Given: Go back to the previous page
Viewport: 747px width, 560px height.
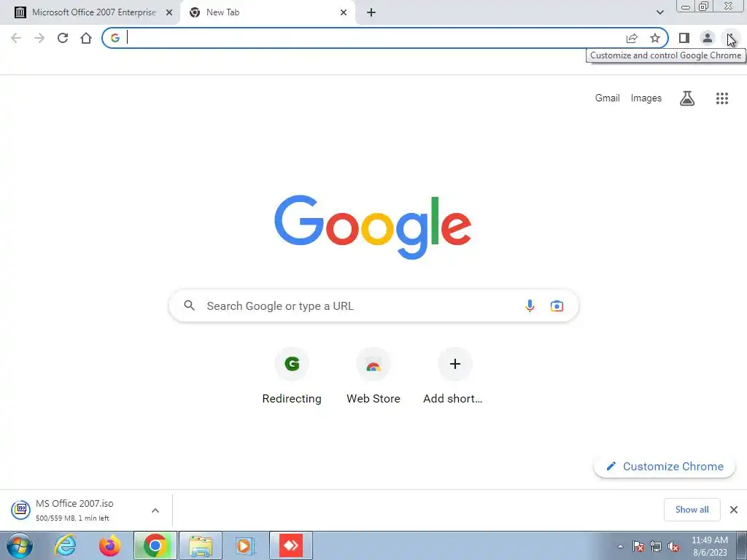Looking at the screenshot, I should tap(16, 38).
